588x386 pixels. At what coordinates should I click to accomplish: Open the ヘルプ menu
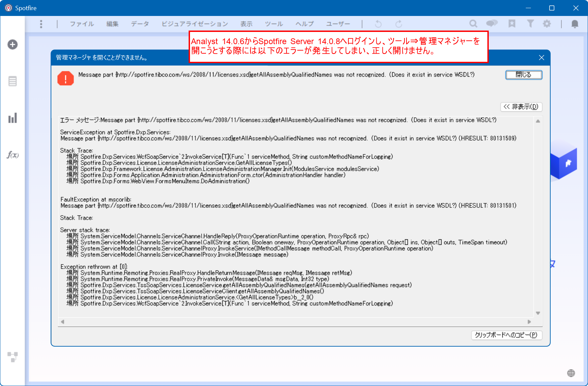click(305, 24)
